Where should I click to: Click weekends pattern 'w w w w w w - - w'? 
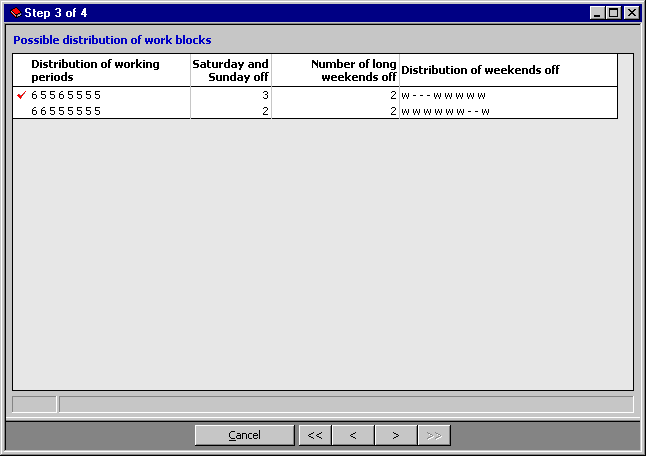point(445,111)
